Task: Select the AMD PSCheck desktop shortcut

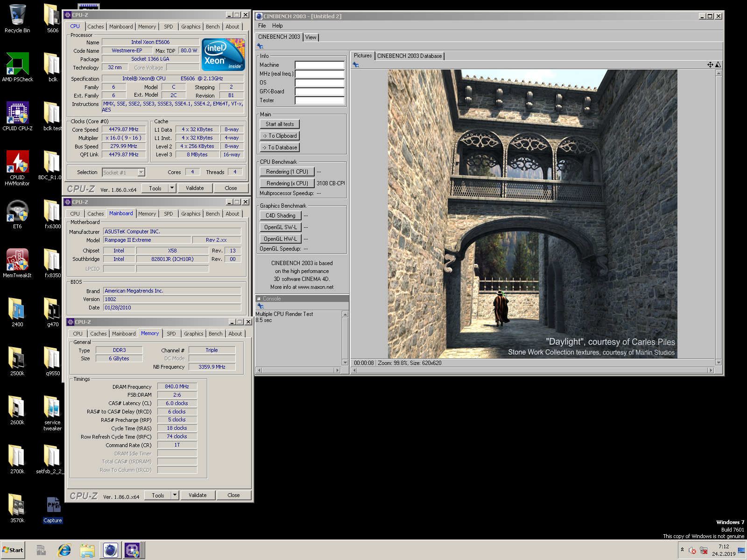Action: [x=17, y=68]
